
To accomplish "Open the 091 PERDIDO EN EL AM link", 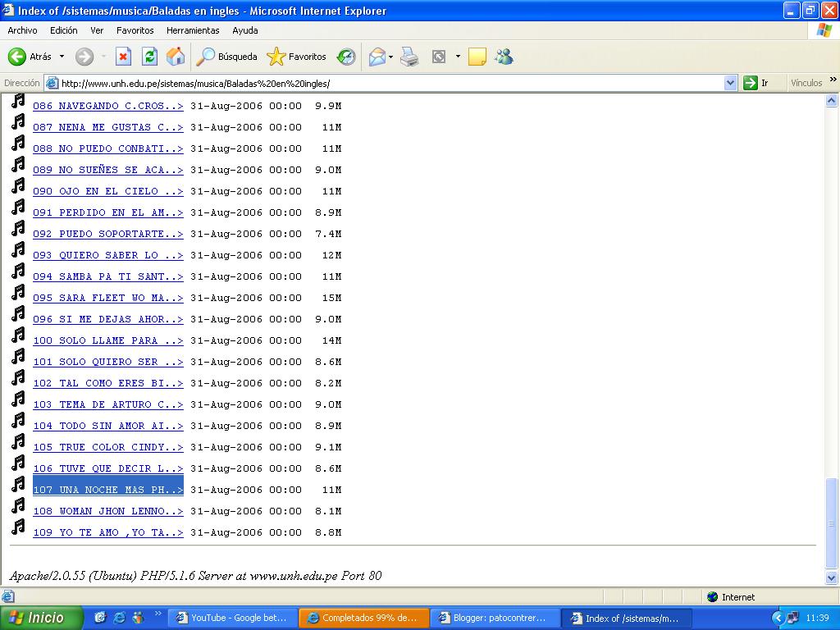I will click(108, 212).
